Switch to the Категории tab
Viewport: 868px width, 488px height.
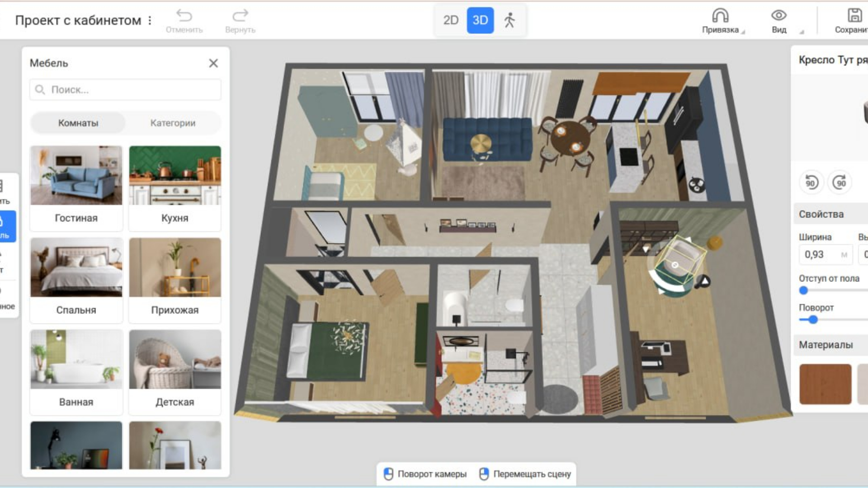click(x=173, y=123)
